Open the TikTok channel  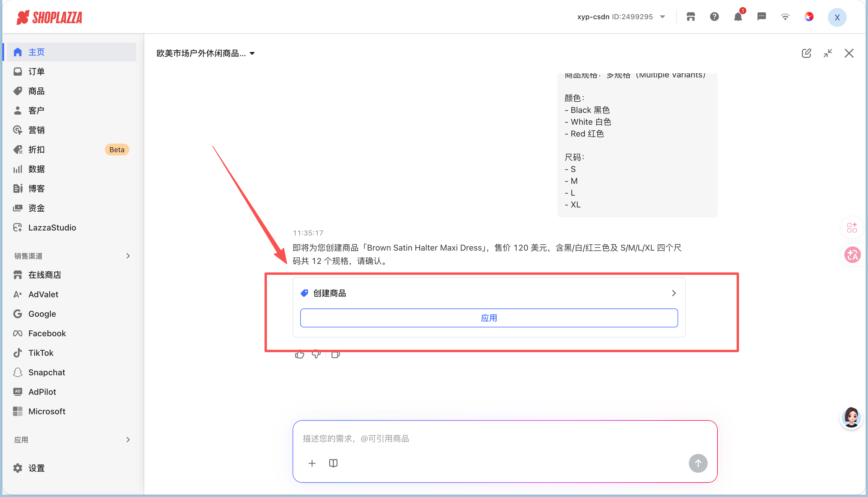(x=72, y=353)
